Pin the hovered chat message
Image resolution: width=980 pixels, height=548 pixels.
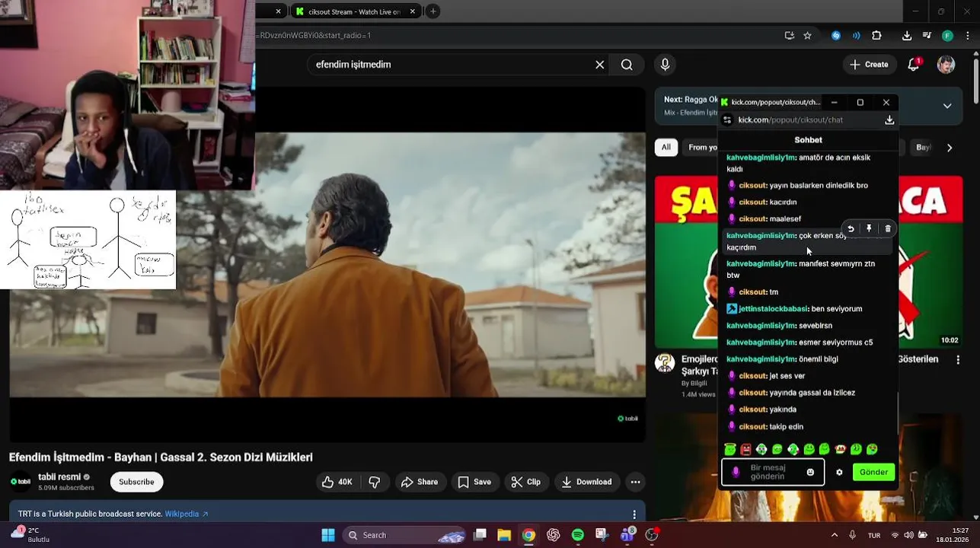pos(869,228)
